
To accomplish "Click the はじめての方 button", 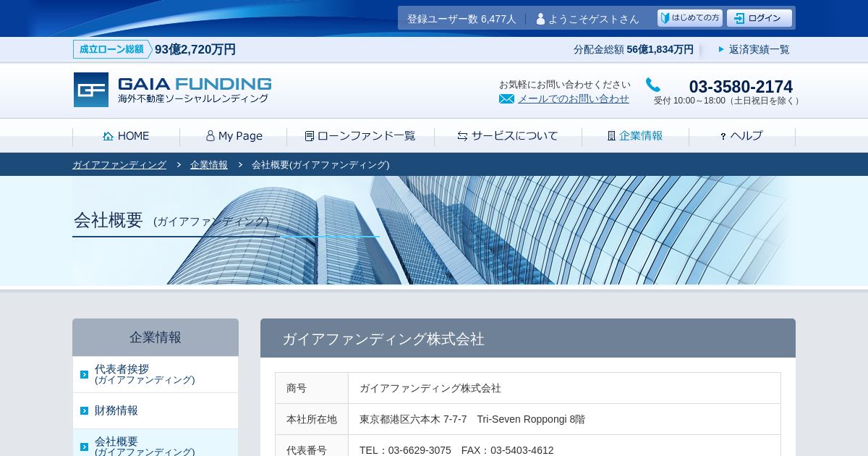I will point(690,18).
